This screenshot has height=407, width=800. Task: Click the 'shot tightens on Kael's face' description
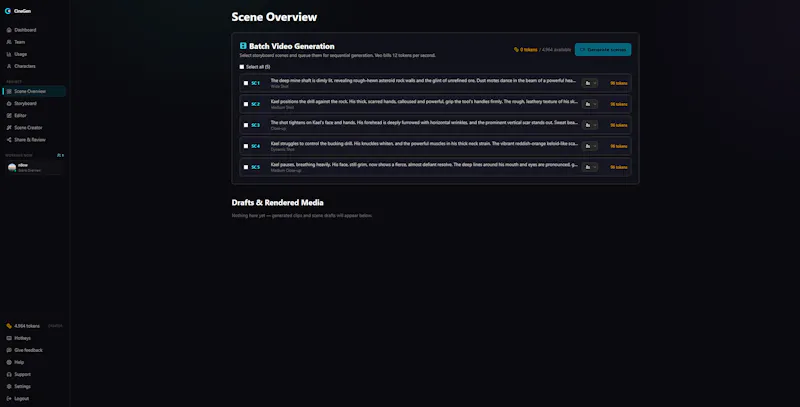click(x=424, y=122)
